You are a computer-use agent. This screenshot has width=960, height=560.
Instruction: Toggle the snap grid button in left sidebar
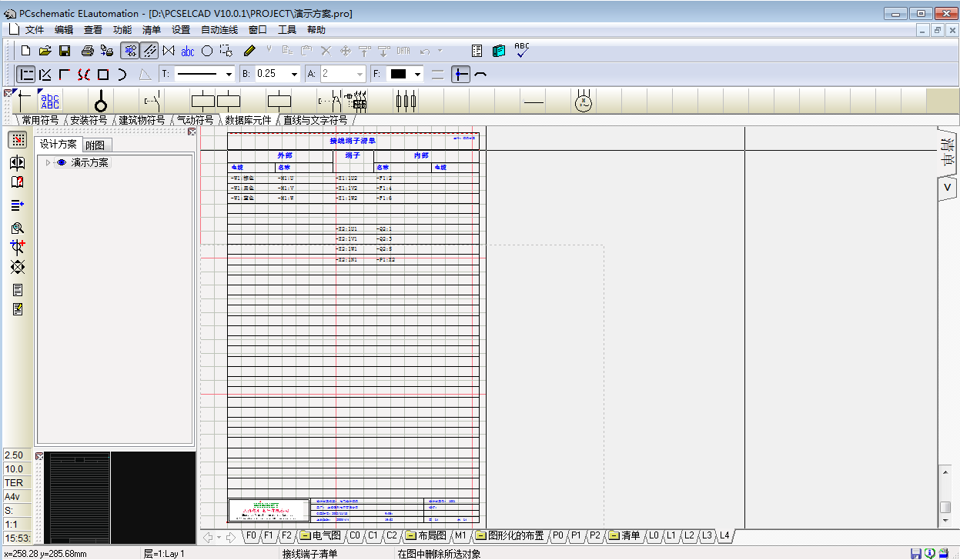coord(18,139)
